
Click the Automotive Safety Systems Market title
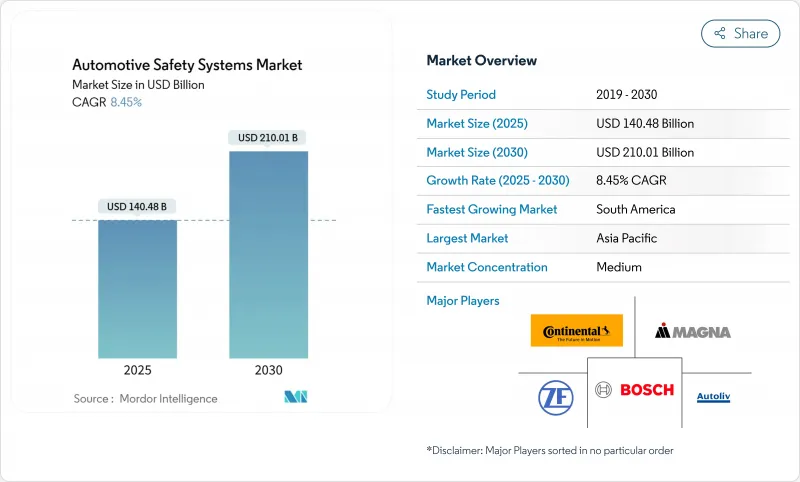pos(187,65)
